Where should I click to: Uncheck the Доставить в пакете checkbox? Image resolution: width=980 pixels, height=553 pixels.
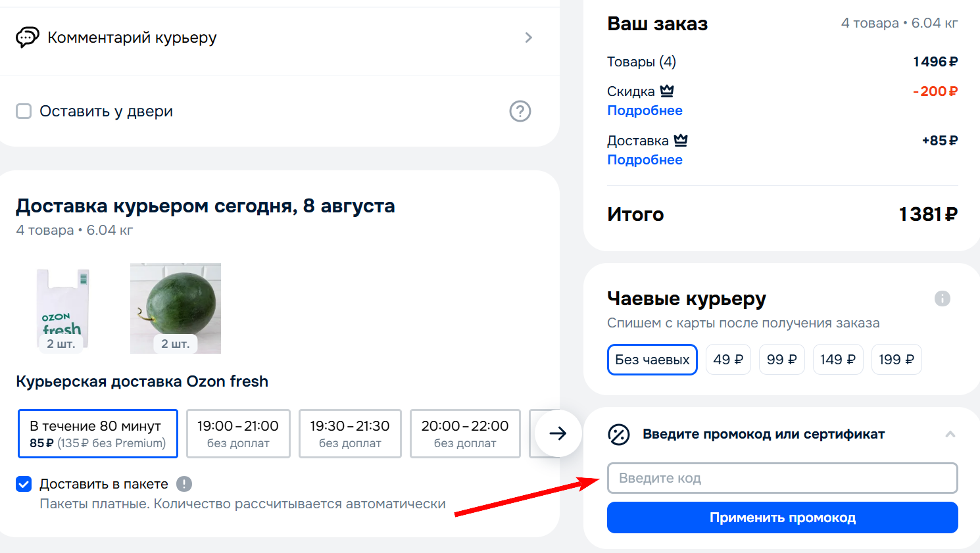(23, 484)
